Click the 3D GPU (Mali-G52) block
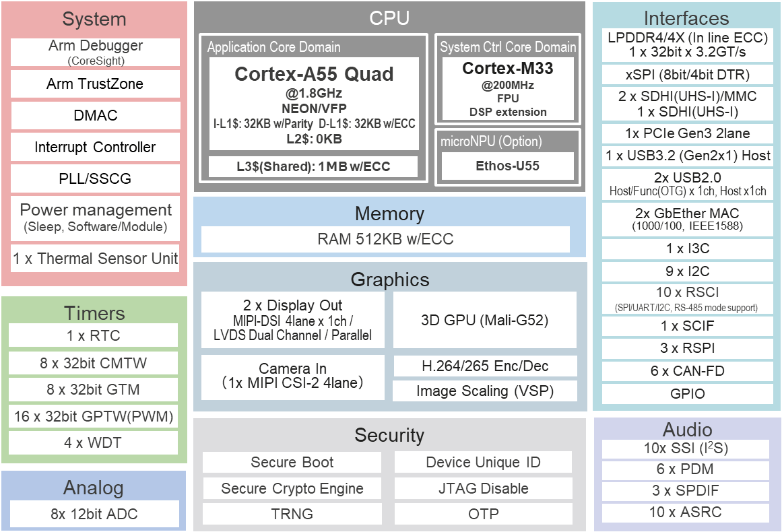This screenshot has width=782, height=532. 484,320
